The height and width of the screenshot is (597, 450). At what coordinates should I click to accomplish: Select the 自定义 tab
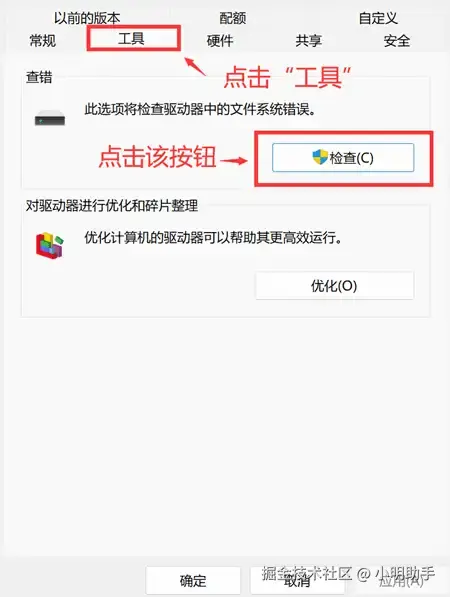tap(378, 18)
